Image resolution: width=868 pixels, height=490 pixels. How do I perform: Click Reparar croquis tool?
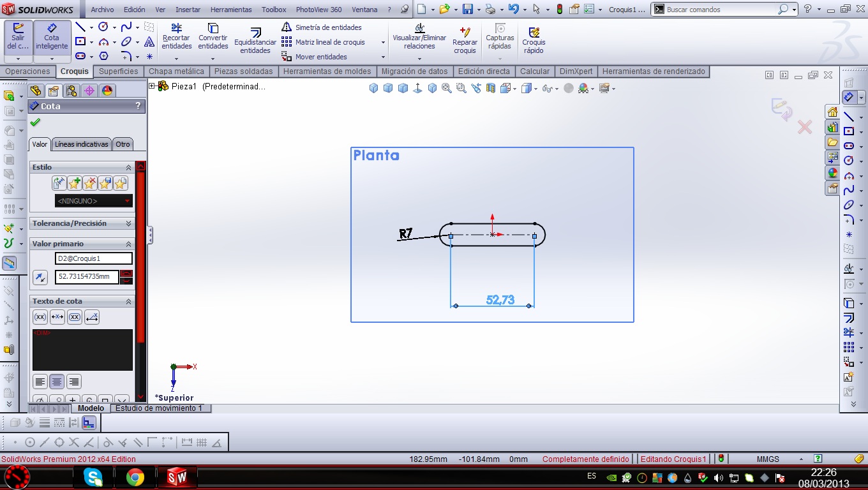point(465,41)
